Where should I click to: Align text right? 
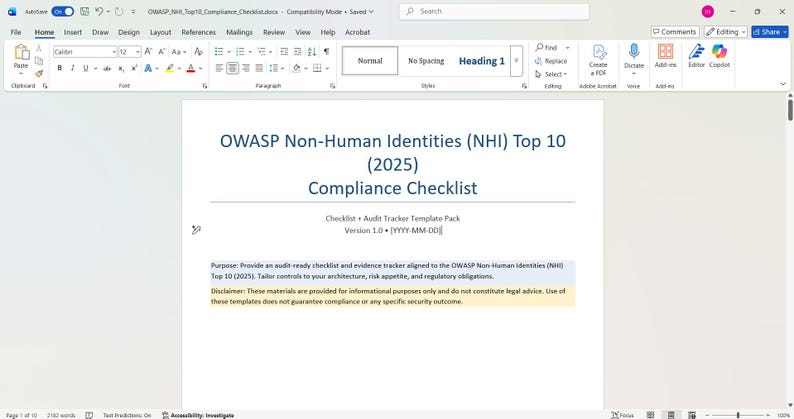tap(246, 68)
